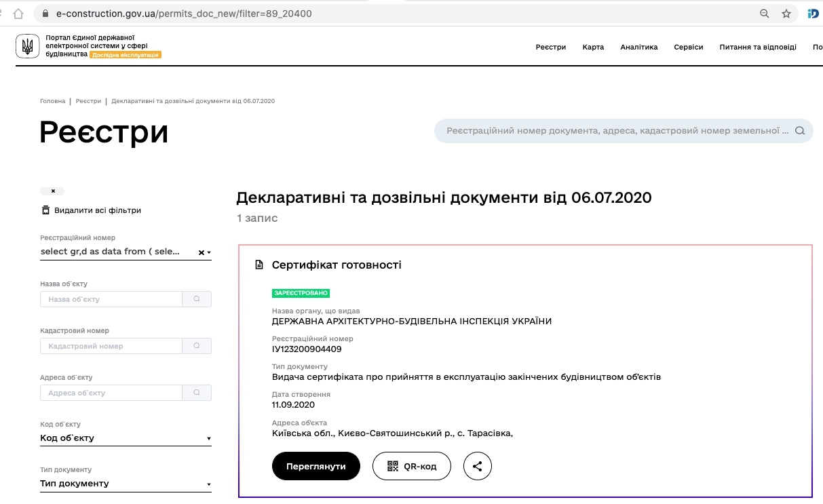Viewport: 823px width, 504px height.
Task: Open the Сервіси menu item
Action: point(689,47)
